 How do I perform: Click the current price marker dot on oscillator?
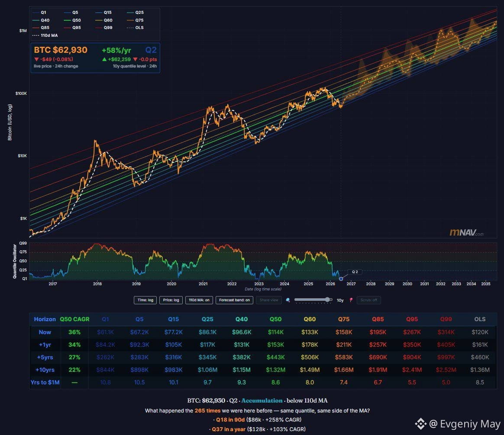(341, 279)
